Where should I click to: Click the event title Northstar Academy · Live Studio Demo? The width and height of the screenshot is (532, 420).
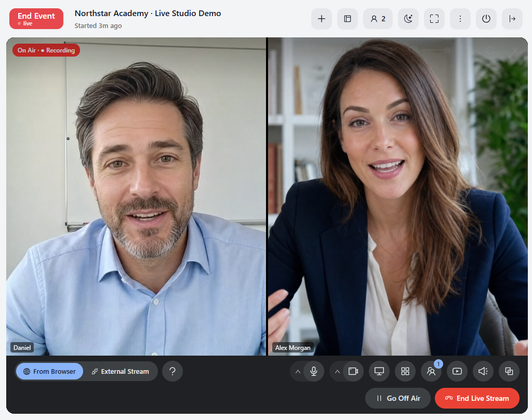click(148, 13)
